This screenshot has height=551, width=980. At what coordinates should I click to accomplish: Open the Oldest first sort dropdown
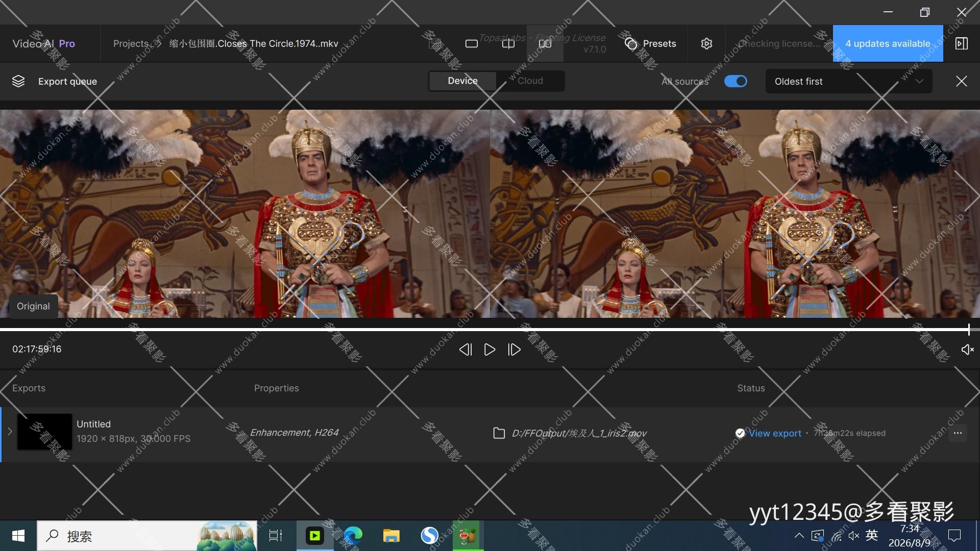[x=849, y=82]
